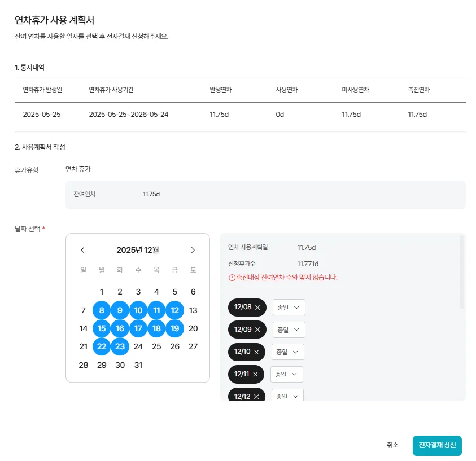Screen dimensions: 476x461
Task: Remove the 12/09 date chip with its X icon
Action: click(257, 330)
